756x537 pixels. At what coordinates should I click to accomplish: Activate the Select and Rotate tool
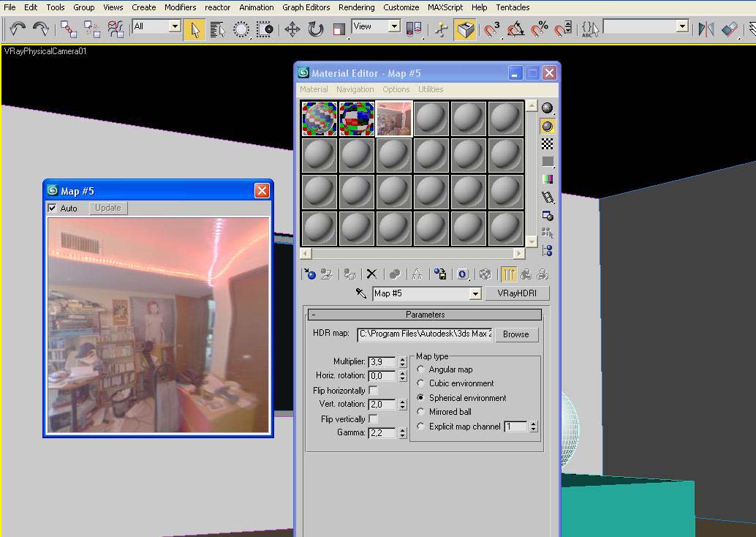coord(316,29)
